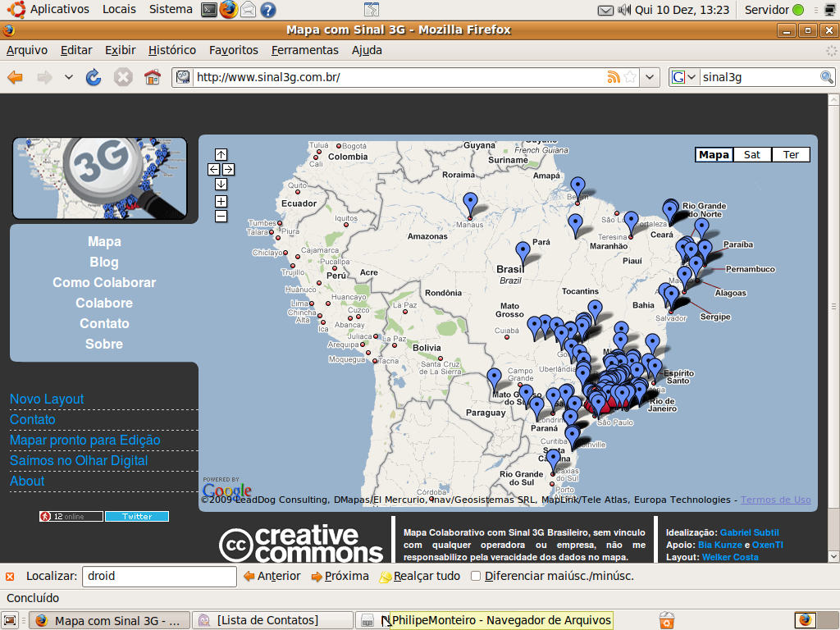The height and width of the screenshot is (630, 840).
Task: Zoom out the map with minus icon
Action: tap(221, 217)
